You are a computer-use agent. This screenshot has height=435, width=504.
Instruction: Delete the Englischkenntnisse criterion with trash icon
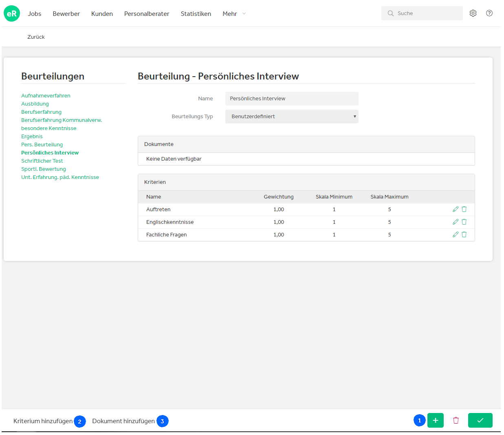click(464, 222)
